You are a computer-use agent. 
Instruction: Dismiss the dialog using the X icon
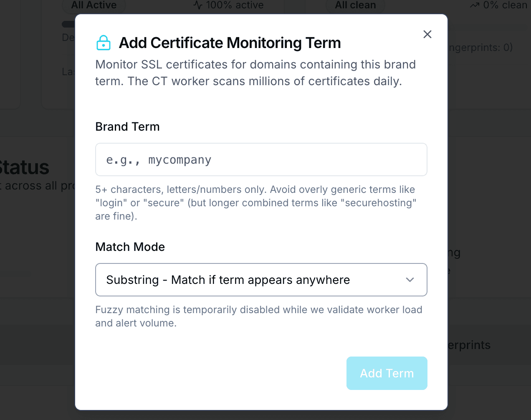[427, 34]
